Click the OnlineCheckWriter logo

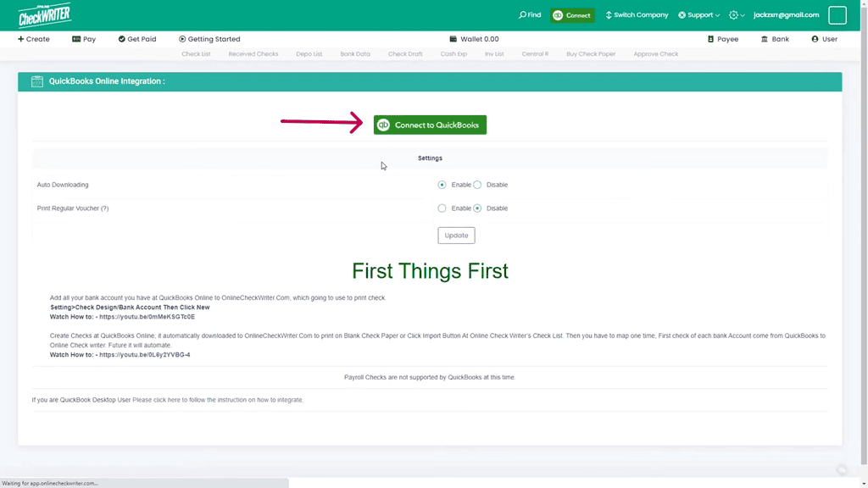pos(44,15)
